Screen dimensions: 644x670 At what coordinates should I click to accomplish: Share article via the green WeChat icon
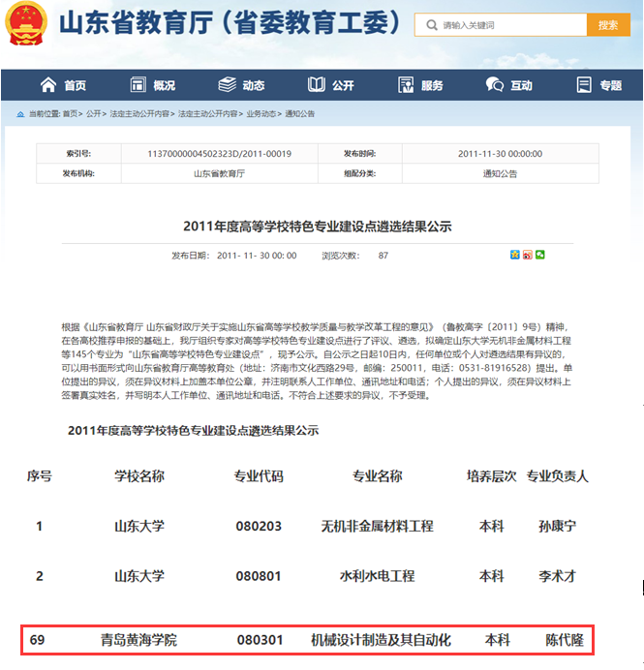click(x=540, y=255)
